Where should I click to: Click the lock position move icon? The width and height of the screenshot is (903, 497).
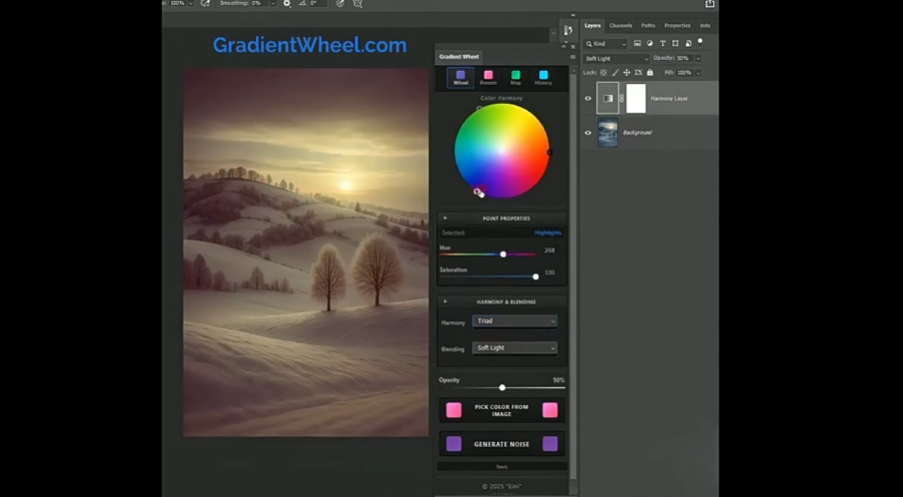coord(627,73)
